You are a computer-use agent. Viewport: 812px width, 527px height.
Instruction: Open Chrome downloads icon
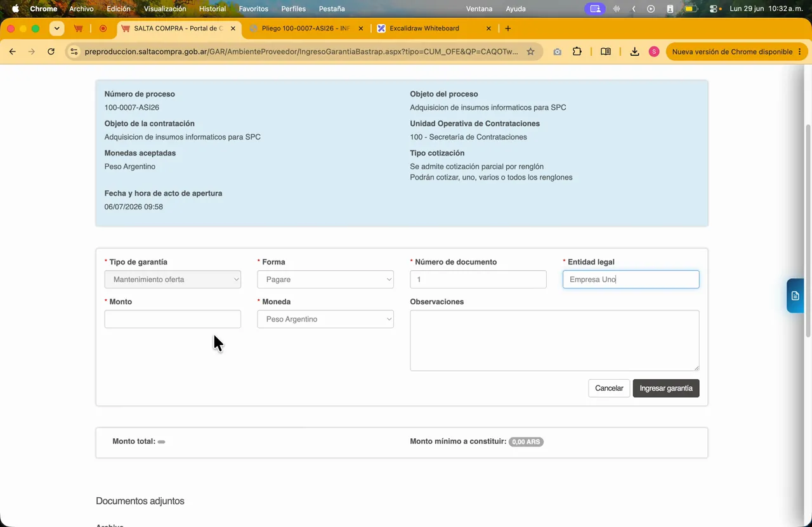[x=634, y=51]
